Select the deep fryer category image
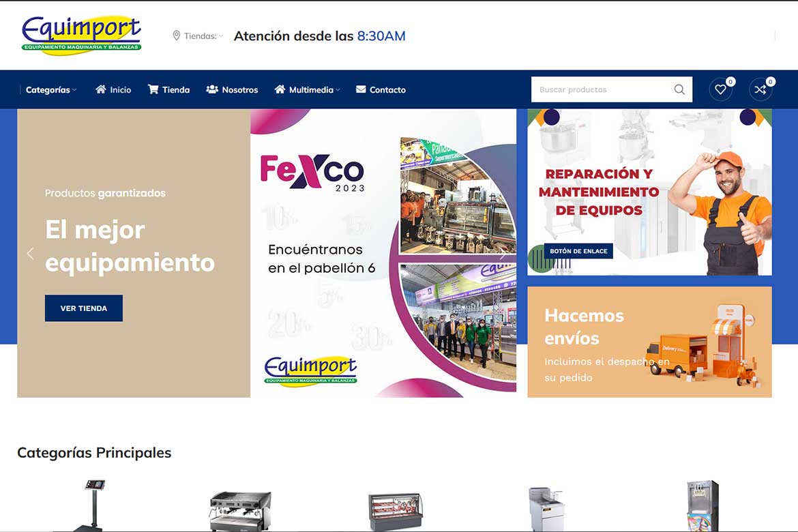 point(545,509)
